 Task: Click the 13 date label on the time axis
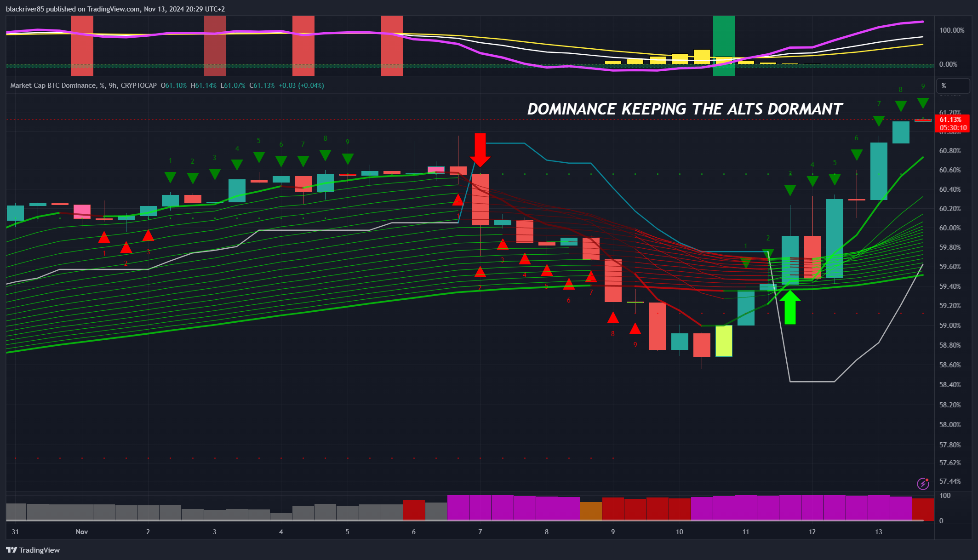coord(879,532)
